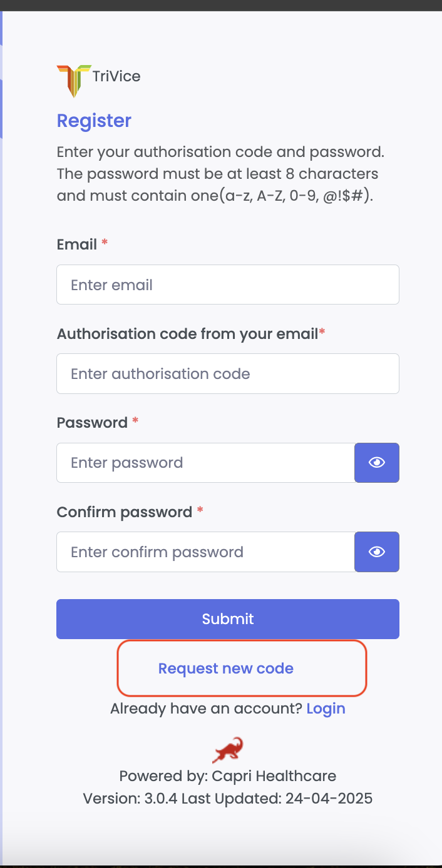
Task: Click into the Enter email field
Action: click(x=227, y=285)
